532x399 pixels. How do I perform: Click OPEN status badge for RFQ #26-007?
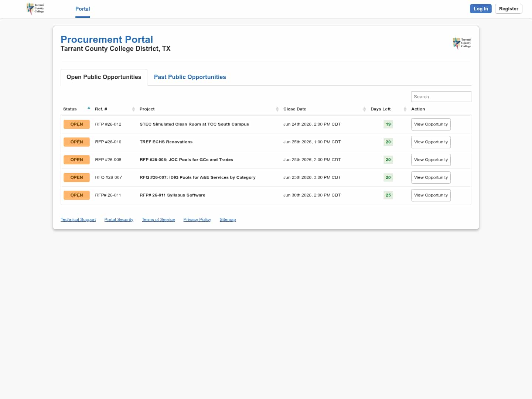(x=76, y=177)
